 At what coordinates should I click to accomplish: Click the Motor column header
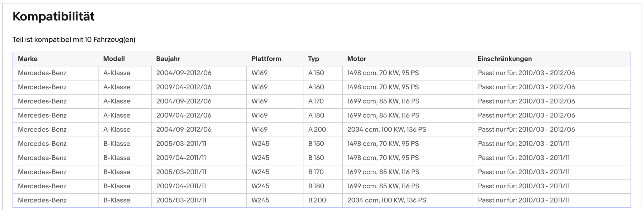(x=357, y=59)
